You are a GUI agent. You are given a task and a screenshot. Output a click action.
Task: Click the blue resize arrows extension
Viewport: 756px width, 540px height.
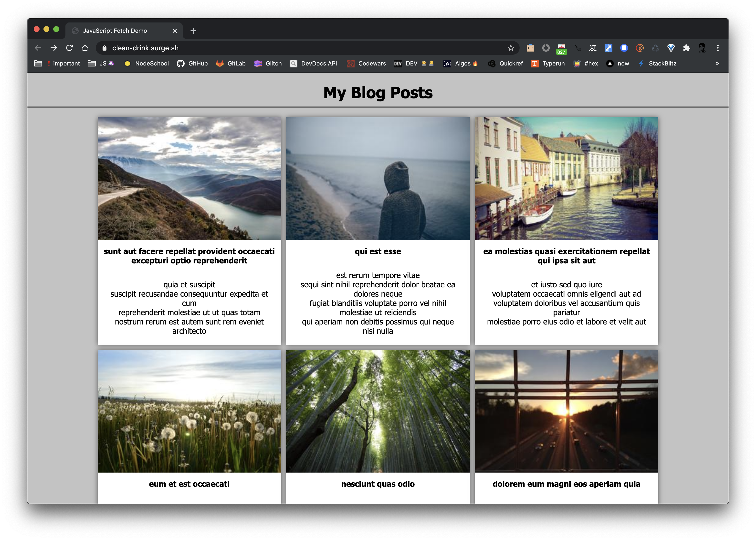608,48
